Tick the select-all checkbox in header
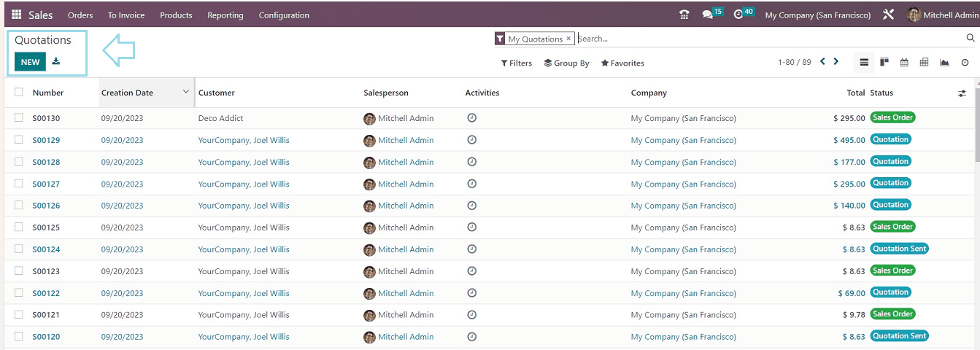 [18, 93]
